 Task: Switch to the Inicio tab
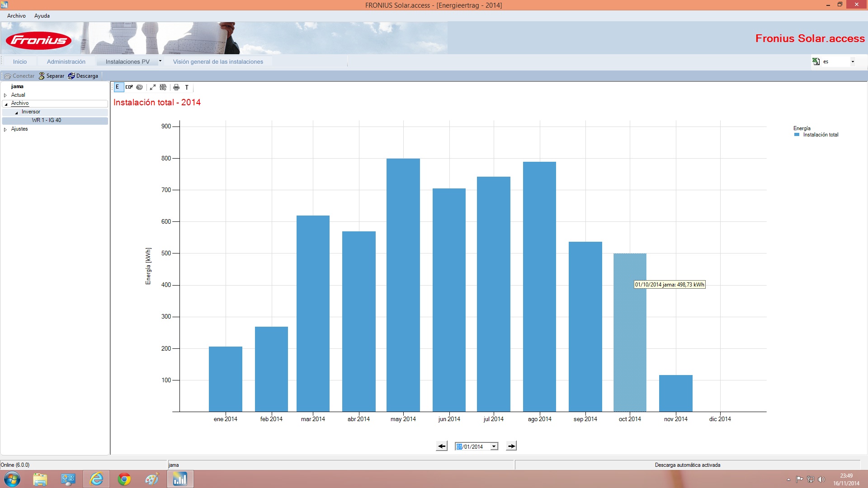20,61
